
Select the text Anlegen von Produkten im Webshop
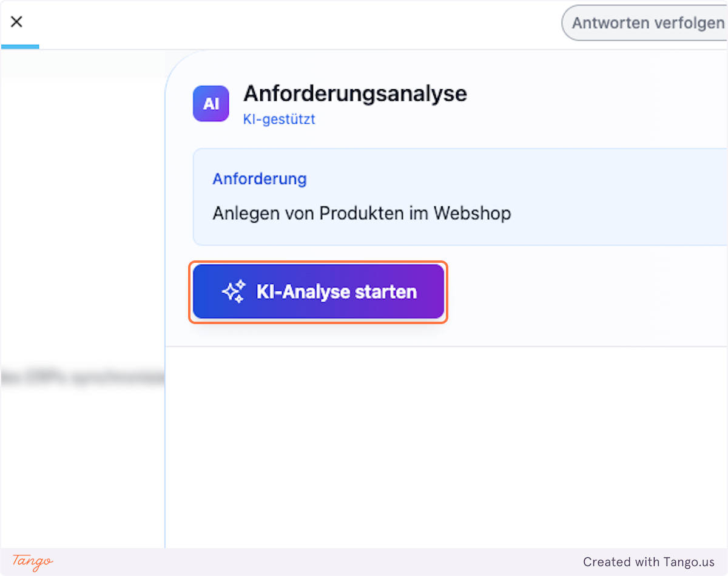point(362,214)
